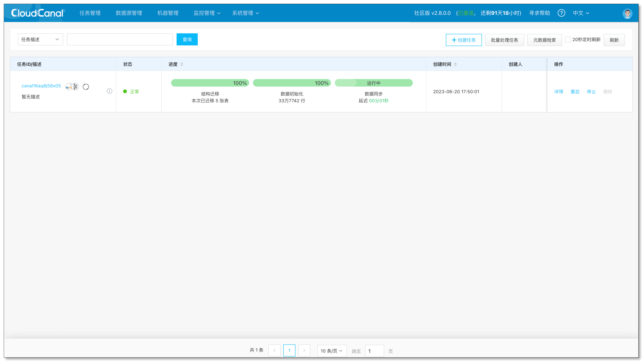The height and width of the screenshot is (363, 644).
Task: Sort by progress column arrows
Action: coord(182,64)
